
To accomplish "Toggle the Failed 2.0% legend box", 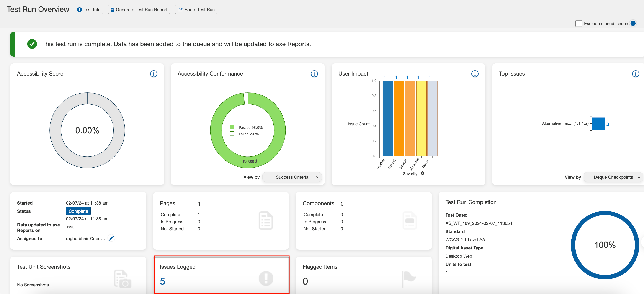I will click(232, 134).
